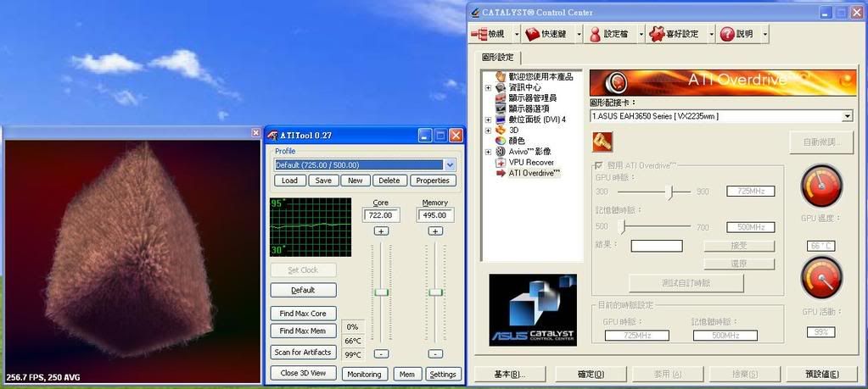Viewport: 868px width, 389px height.
Task: Select 歡迎您使用本產品 in the tree
Action: tap(540, 77)
